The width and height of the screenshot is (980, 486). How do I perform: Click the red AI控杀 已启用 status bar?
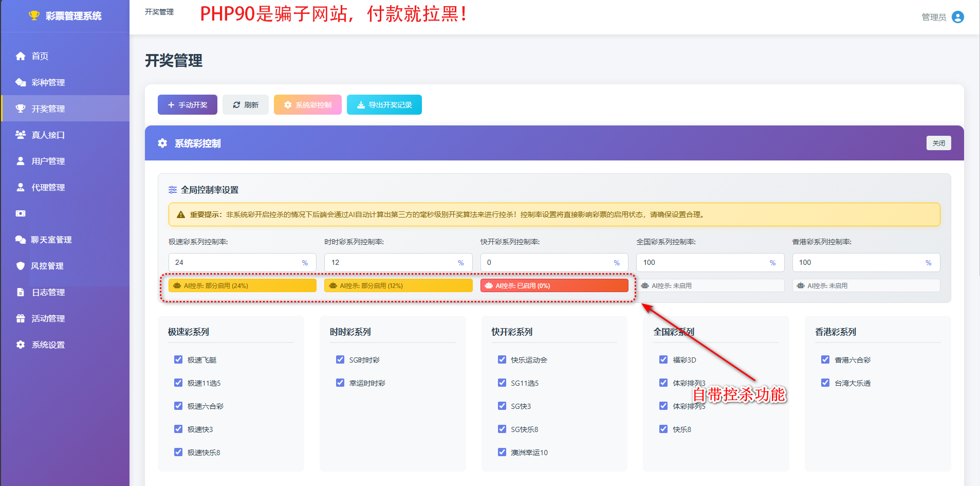coord(554,285)
